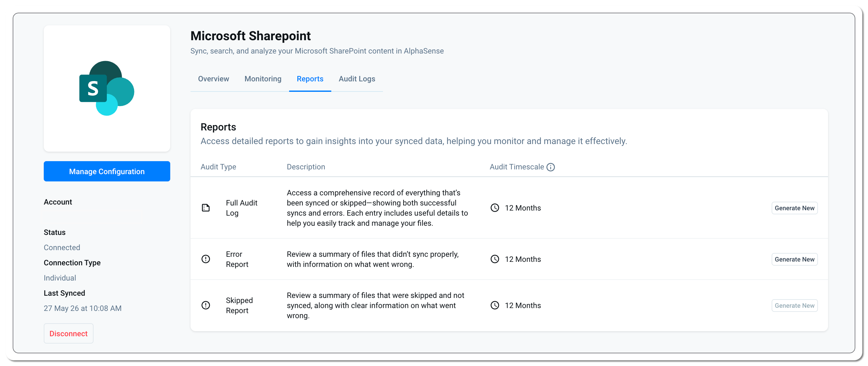
Task: Click the Microsoft Sharepoint page title
Action: click(x=251, y=36)
